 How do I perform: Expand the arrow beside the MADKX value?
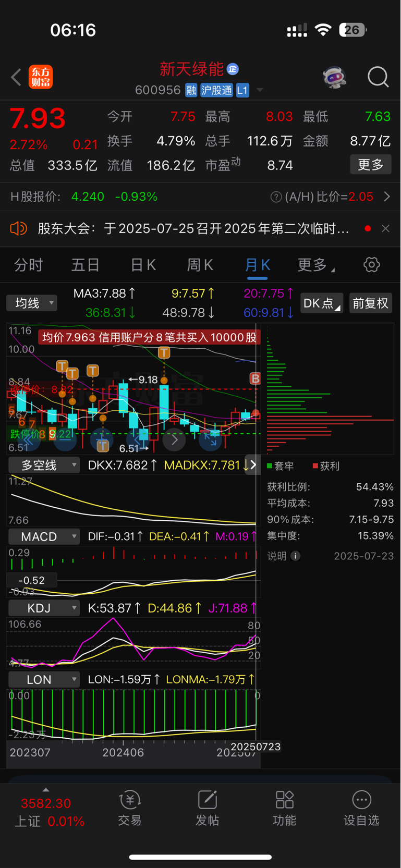click(253, 464)
